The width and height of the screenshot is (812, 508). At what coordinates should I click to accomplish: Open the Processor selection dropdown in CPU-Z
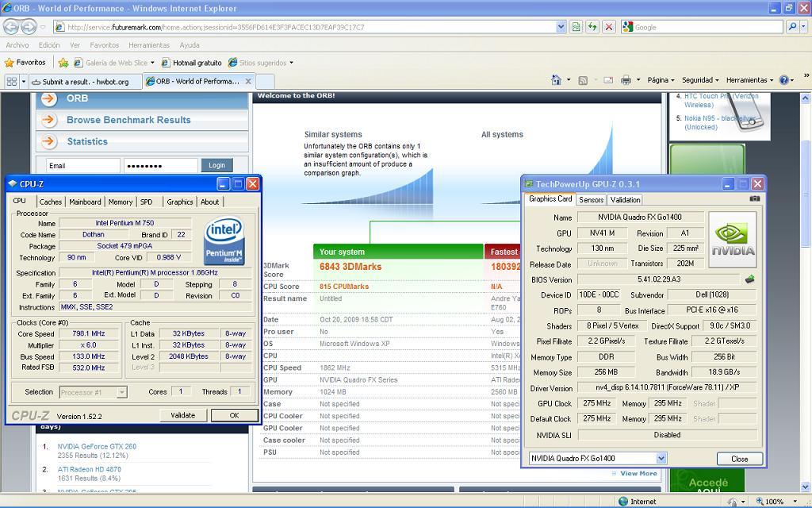pyautogui.click(x=121, y=392)
